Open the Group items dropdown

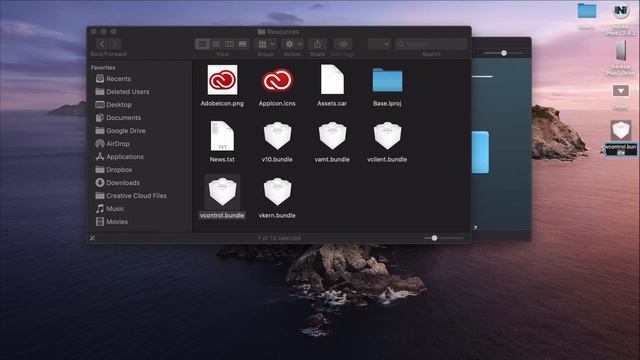[x=266, y=44]
